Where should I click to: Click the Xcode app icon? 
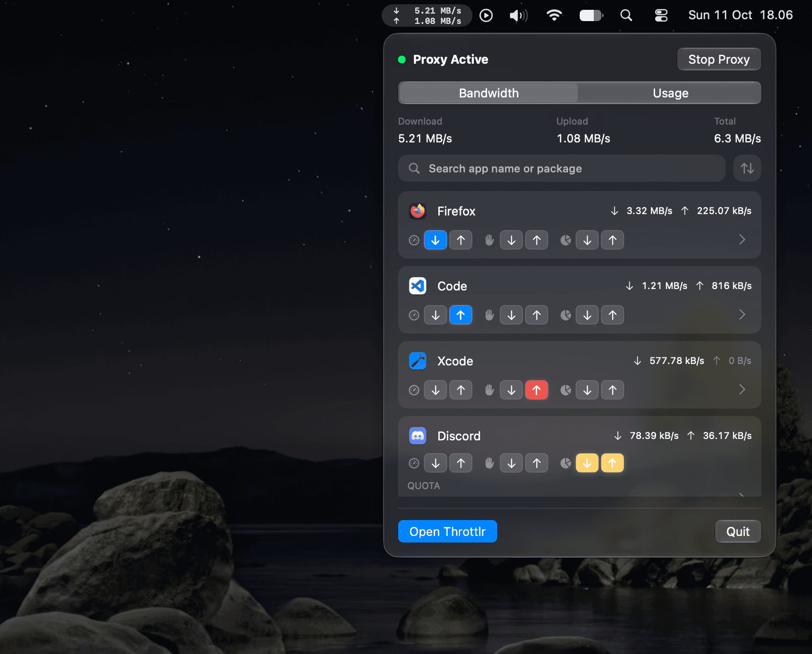[418, 361]
